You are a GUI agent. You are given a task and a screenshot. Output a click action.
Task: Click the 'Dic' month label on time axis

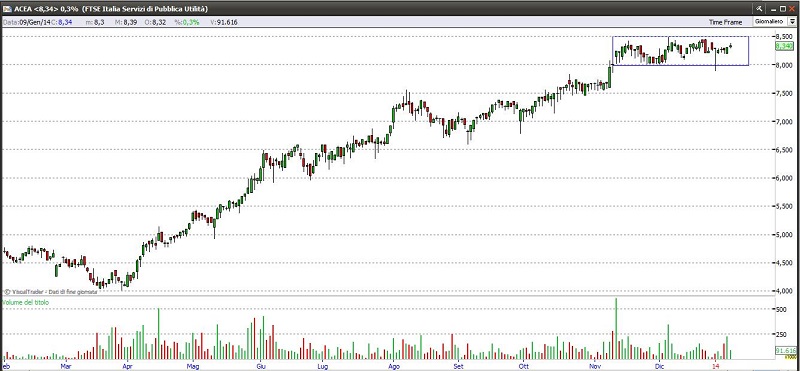click(660, 366)
